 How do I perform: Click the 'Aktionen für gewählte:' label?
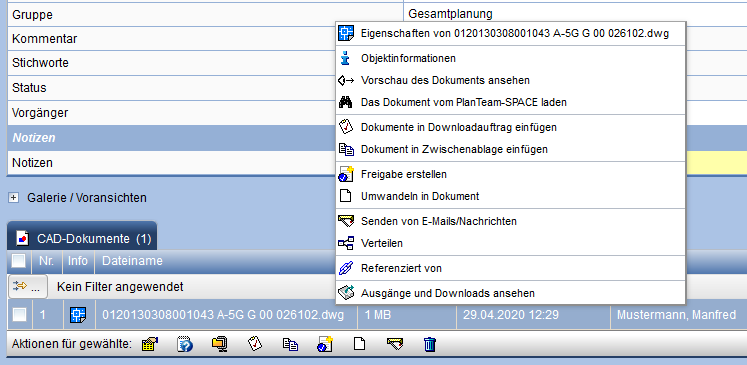[72, 344]
